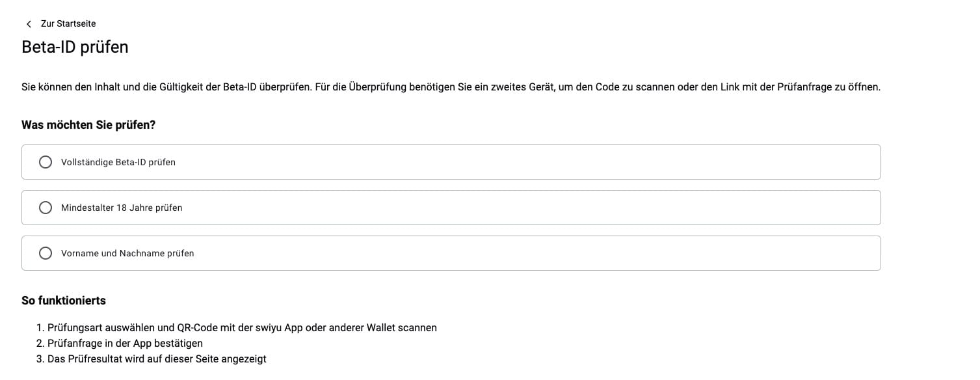This screenshot has width=980, height=380.
Task: Click the words "swiyu App" in step 1
Action: pos(280,328)
